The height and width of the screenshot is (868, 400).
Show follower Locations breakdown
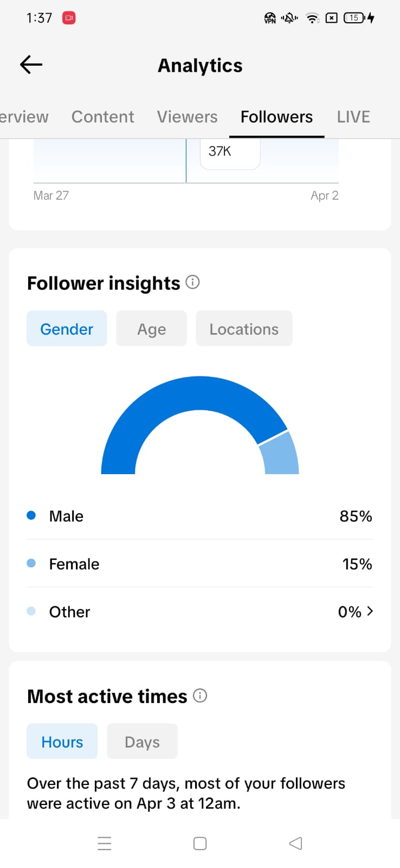tap(244, 329)
